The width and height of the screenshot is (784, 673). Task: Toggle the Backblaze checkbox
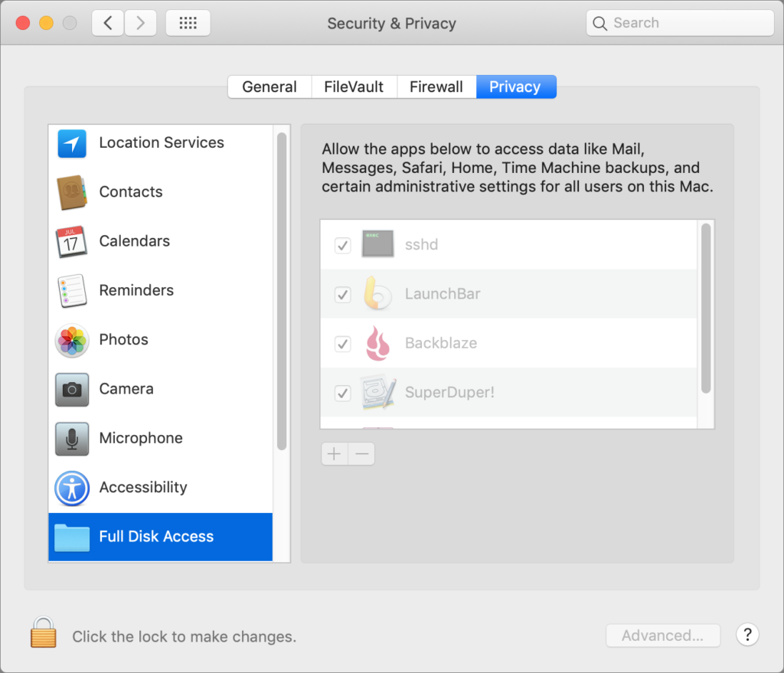click(342, 344)
